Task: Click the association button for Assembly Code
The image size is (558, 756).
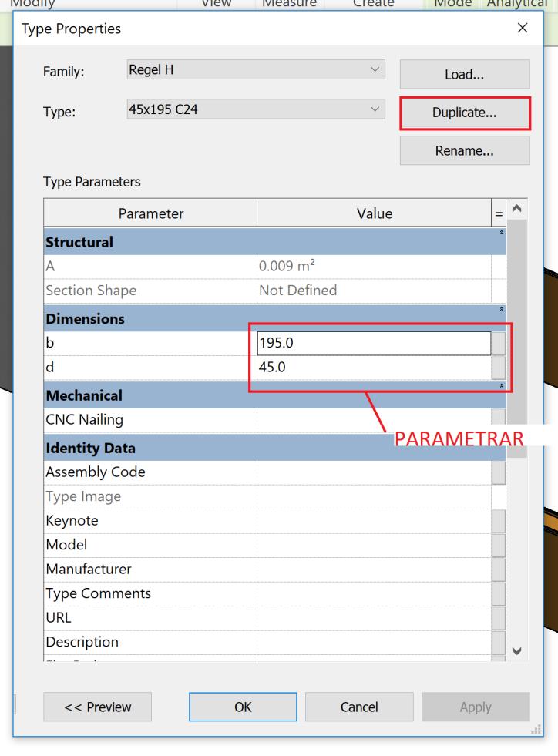Action: click(499, 472)
